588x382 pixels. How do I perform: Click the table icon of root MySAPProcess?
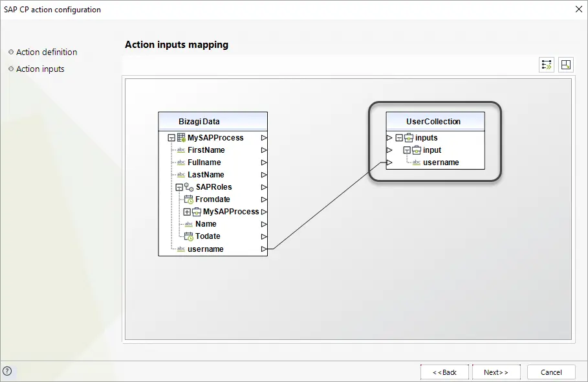(181, 138)
